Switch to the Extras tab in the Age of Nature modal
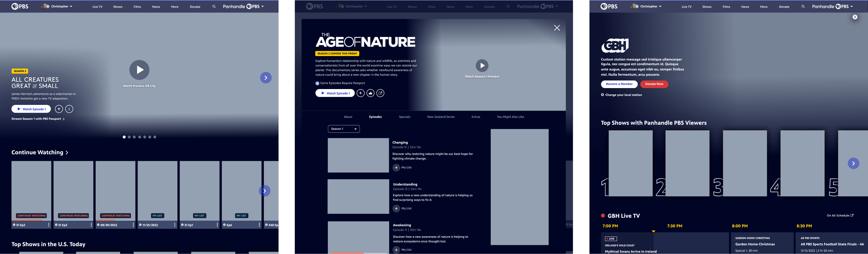Image resolution: width=868 pixels, height=254 pixels. point(476,117)
